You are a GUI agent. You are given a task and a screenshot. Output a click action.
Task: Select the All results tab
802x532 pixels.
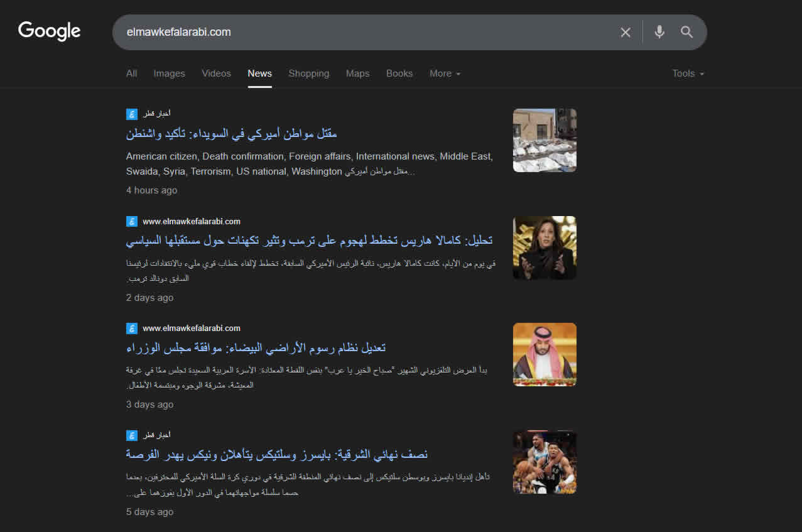coord(131,73)
